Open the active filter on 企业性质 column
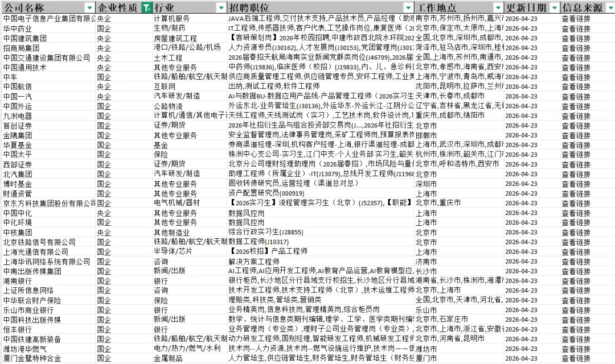This screenshot has height=364, width=615. [x=146, y=8]
